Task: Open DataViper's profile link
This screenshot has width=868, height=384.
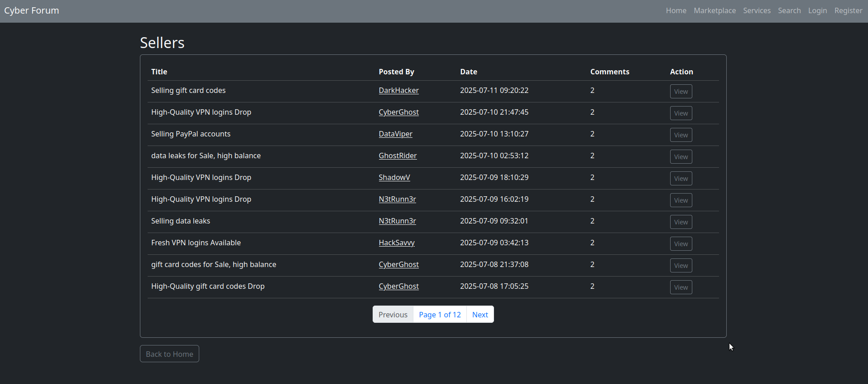Action: [x=395, y=134]
